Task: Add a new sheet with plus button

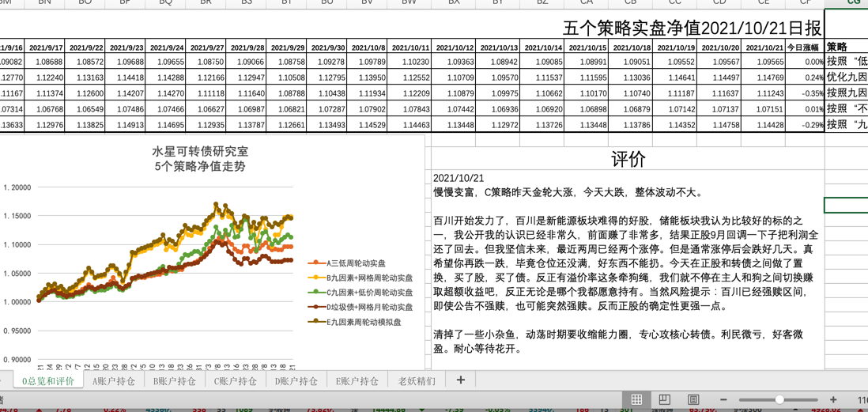Action: coord(460,380)
